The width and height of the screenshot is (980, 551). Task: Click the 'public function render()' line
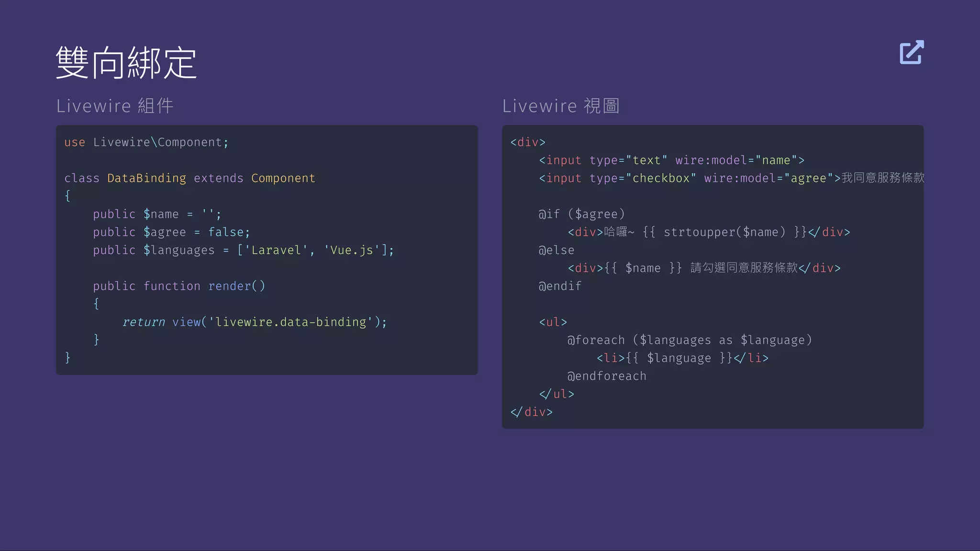[179, 286]
